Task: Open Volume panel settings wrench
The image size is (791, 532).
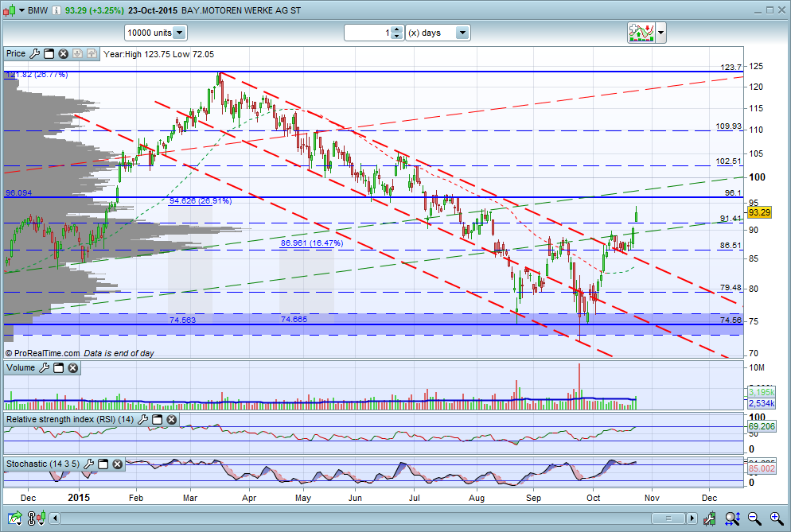Action: [x=45, y=367]
